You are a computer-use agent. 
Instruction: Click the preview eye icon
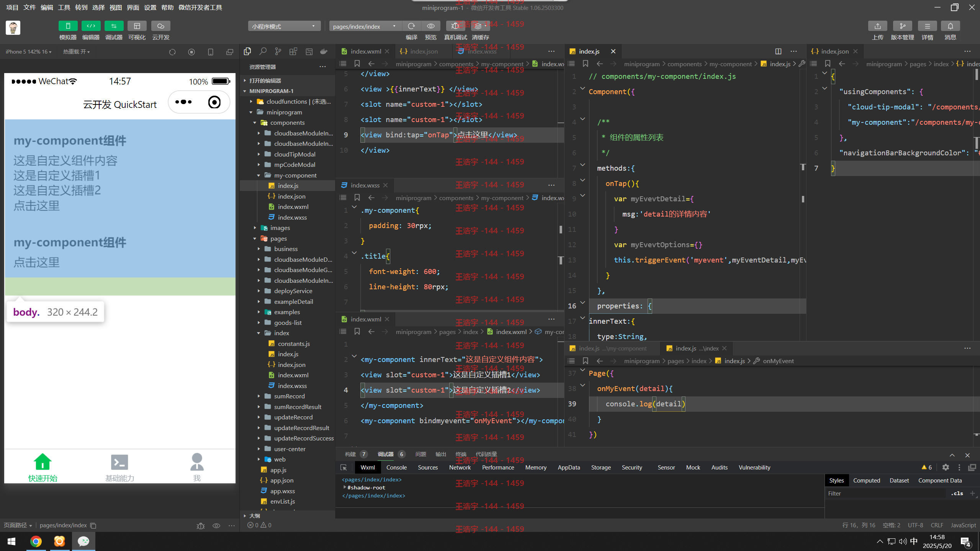point(430,26)
